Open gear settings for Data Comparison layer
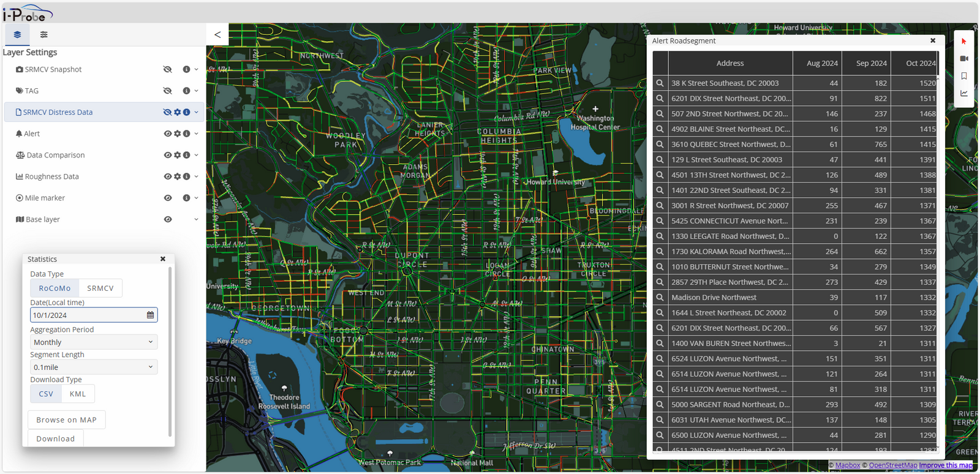 [x=177, y=155]
